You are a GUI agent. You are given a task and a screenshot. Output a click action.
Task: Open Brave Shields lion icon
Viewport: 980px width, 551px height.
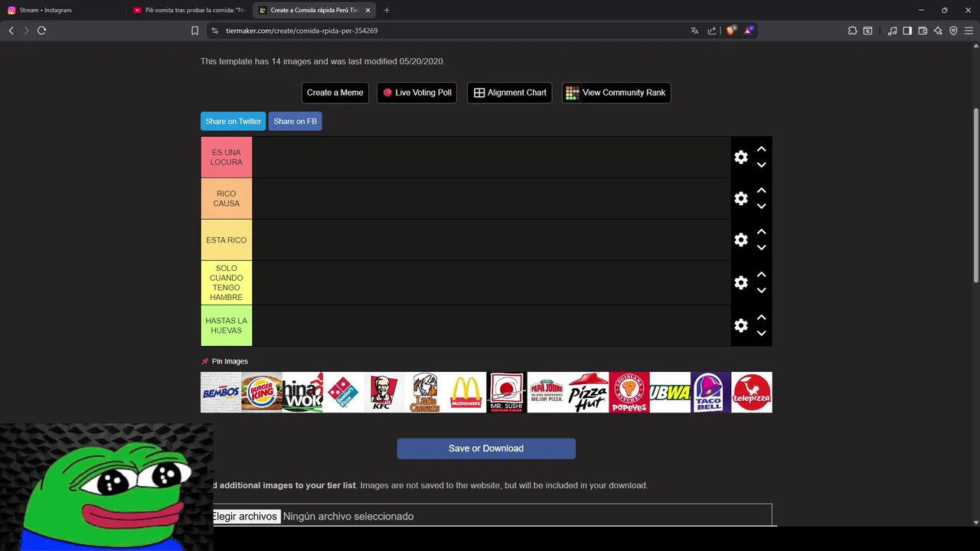[731, 31]
